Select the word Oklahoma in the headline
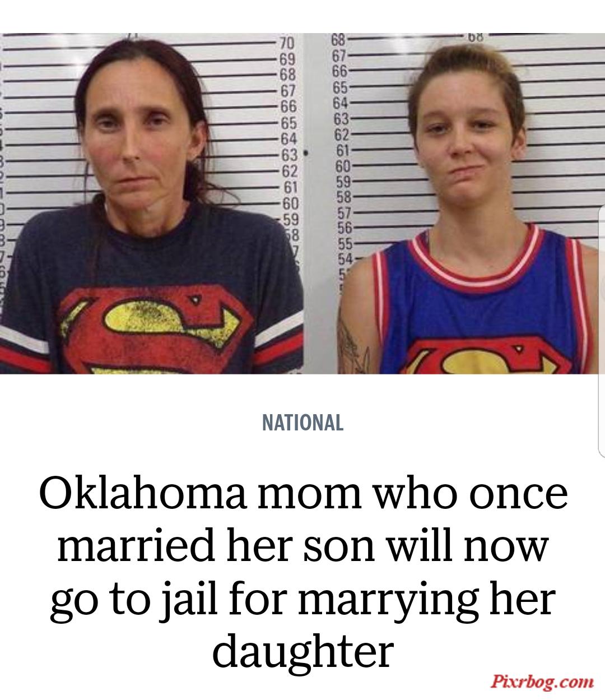Screen dimensions: 605x700 (x=143, y=494)
